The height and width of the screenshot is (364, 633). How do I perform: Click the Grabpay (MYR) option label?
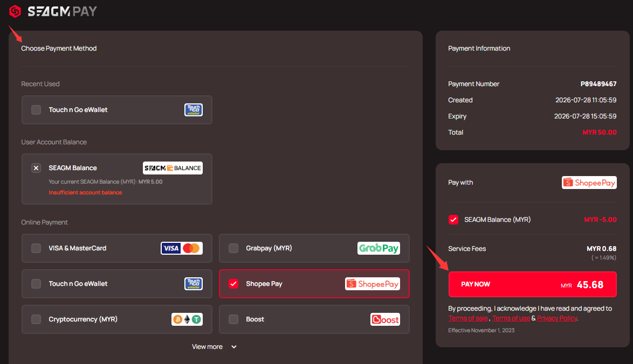pyautogui.click(x=269, y=248)
